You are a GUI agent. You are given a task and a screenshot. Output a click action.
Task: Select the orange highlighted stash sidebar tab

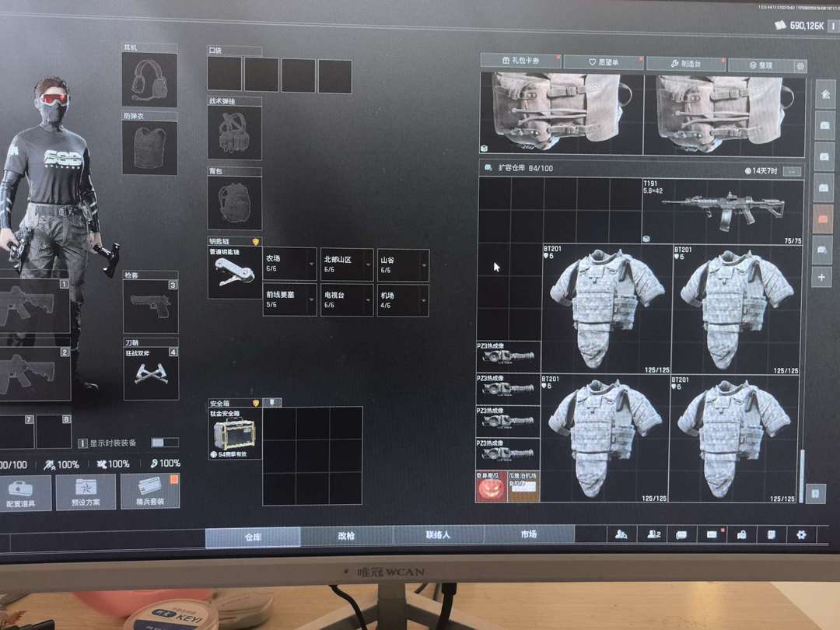(823, 219)
